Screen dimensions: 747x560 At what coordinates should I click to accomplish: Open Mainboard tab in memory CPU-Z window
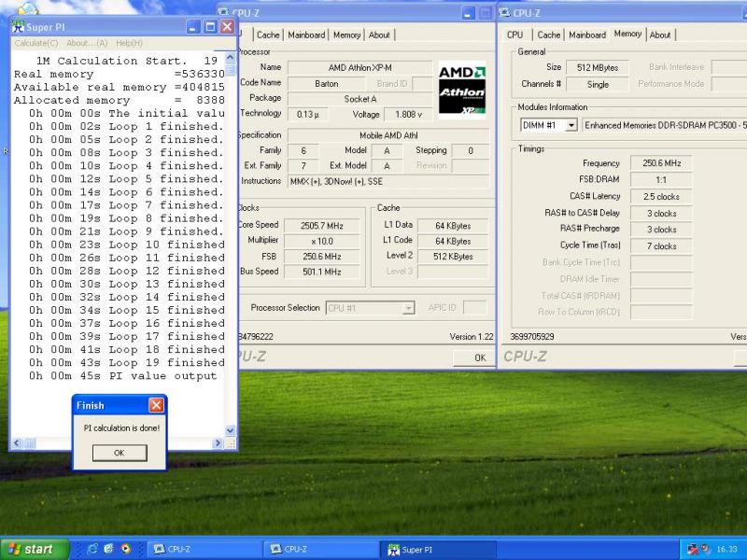pos(587,35)
